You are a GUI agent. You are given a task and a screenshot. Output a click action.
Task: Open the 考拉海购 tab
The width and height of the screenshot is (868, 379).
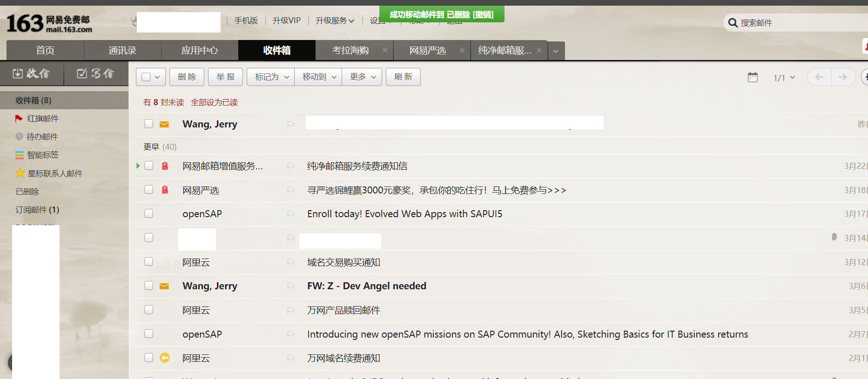(x=350, y=50)
